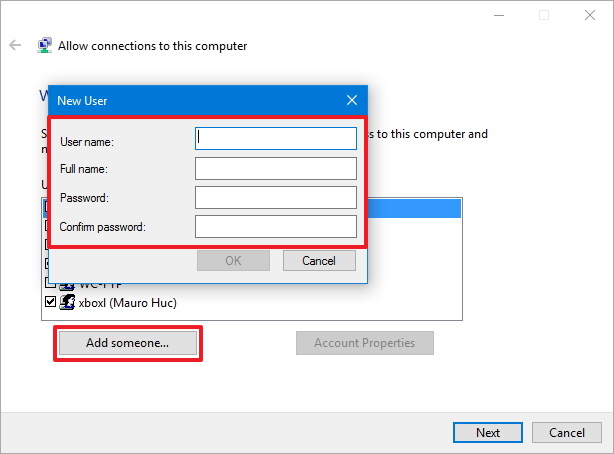
Task: Click the xboxl user account icon
Action: pyautogui.click(x=68, y=301)
